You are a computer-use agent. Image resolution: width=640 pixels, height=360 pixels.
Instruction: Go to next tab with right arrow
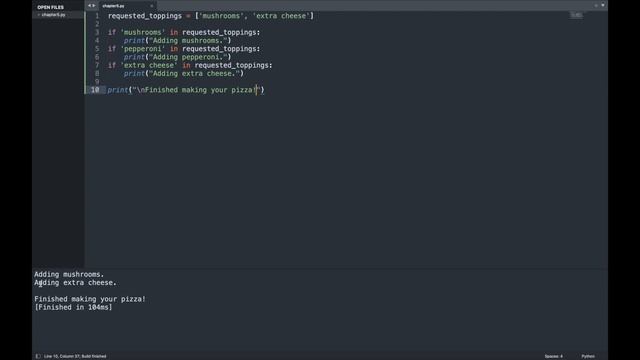94,6
